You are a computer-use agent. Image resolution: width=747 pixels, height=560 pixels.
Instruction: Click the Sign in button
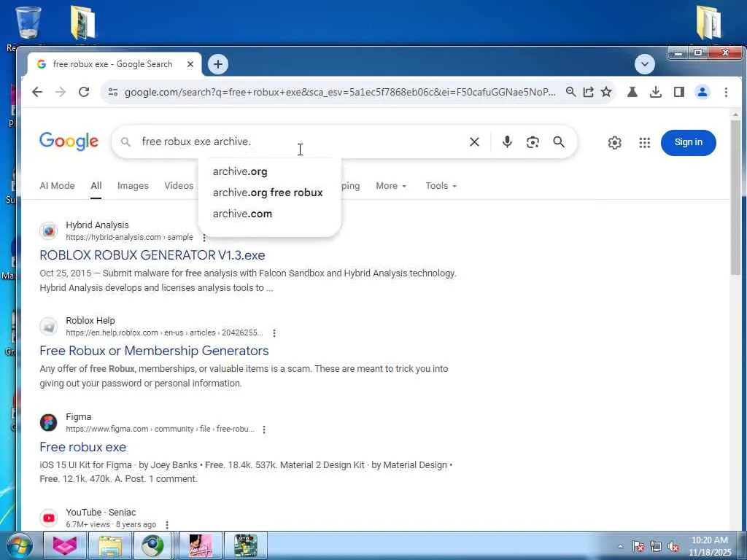coord(688,142)
